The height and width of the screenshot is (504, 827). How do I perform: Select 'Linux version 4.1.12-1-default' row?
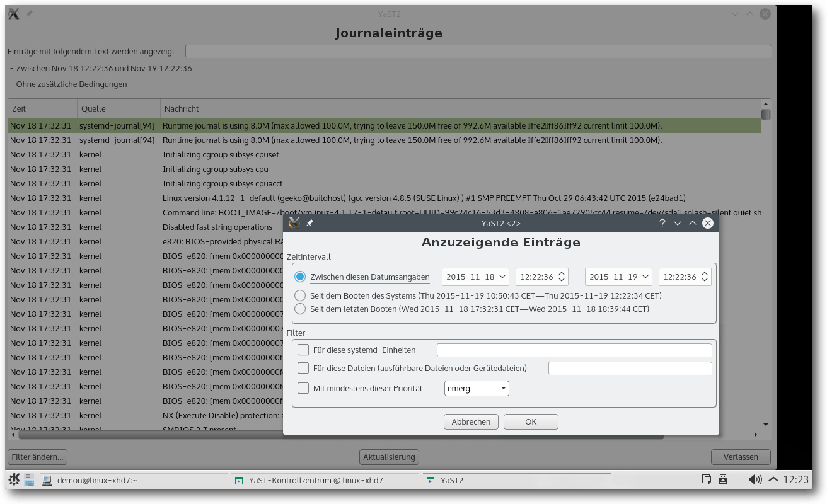384,198
